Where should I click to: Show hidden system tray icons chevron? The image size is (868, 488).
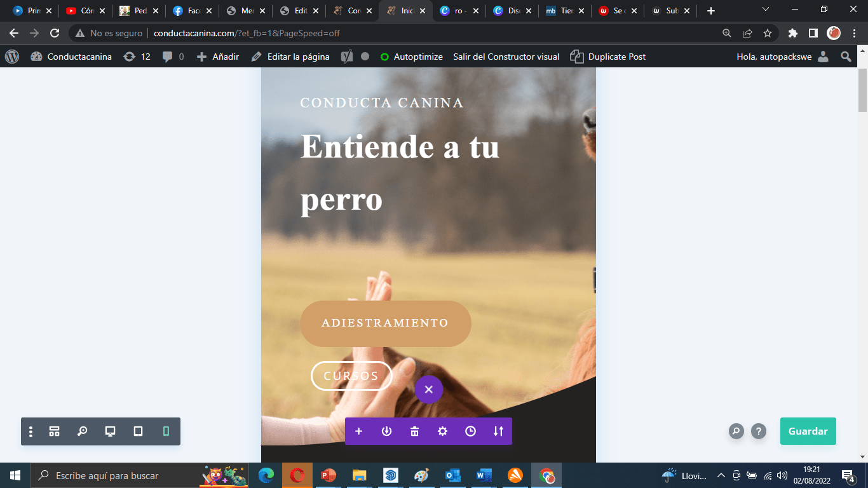click(721, 475)
